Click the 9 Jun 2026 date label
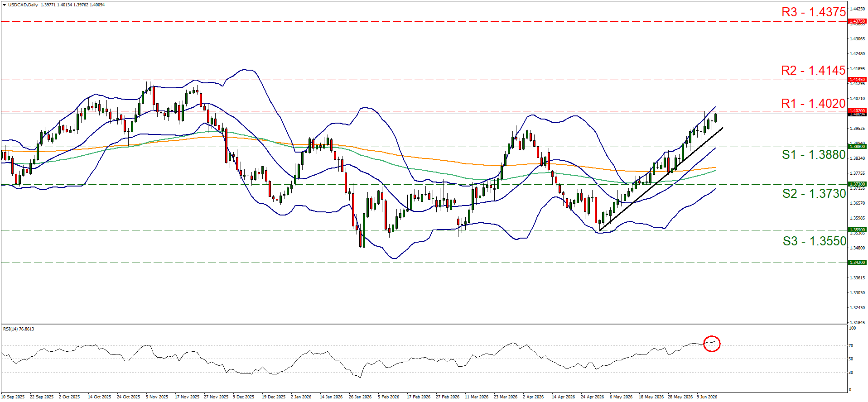 (x=707, y=397)
